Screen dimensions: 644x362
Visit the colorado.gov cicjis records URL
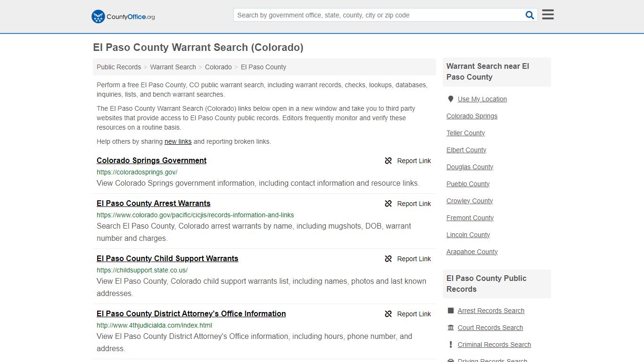[x=195, y=215]
